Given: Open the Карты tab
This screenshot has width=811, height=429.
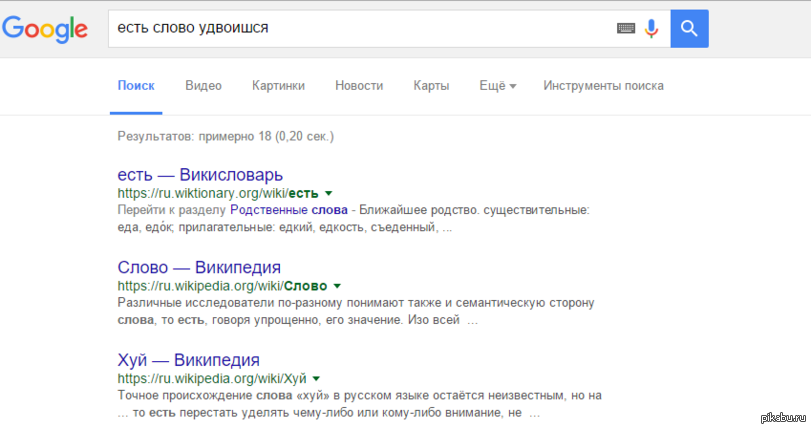Looking at the screenshot, I should point(431,86).
